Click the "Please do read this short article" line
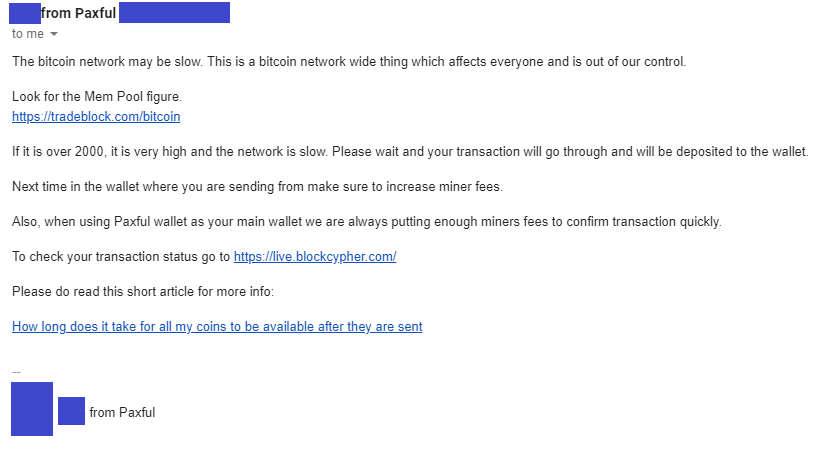 point(149,292)
